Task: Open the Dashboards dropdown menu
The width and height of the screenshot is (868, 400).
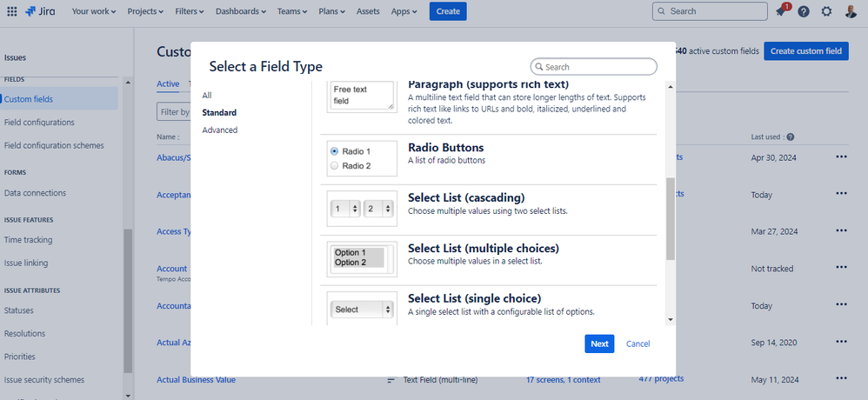Action: pos(237,11)
